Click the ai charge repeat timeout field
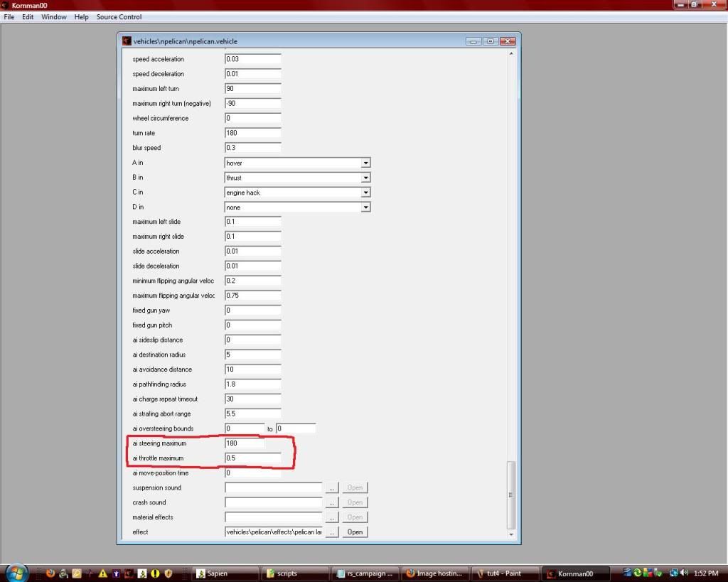Viewport: 728px width, 582px height. [253, 399]
